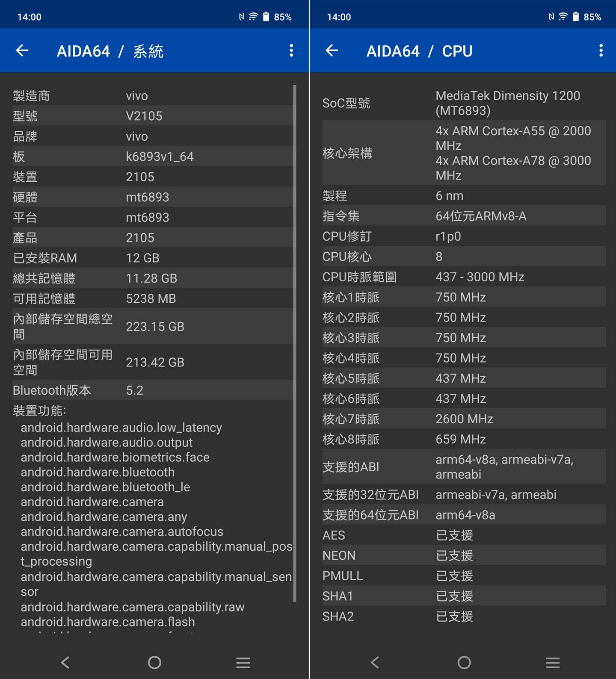Tap Android back button under 系統 screen
This screenshot has height=679, width=616.
65,663
